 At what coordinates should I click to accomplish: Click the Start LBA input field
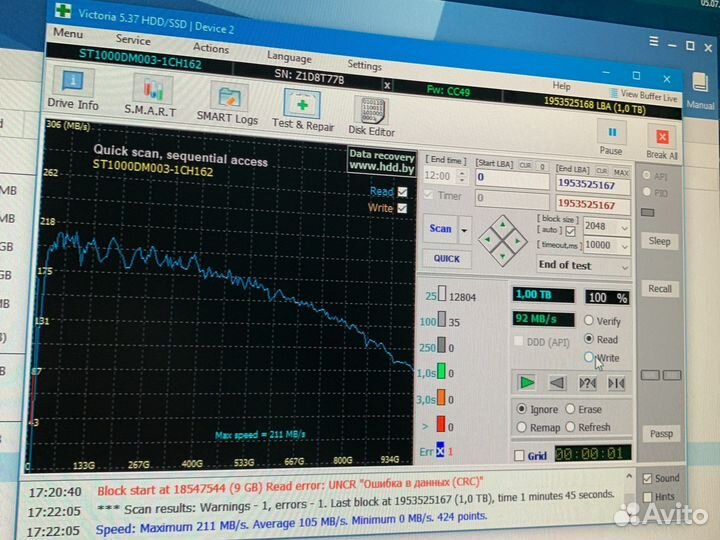click(x=510, y=177)
